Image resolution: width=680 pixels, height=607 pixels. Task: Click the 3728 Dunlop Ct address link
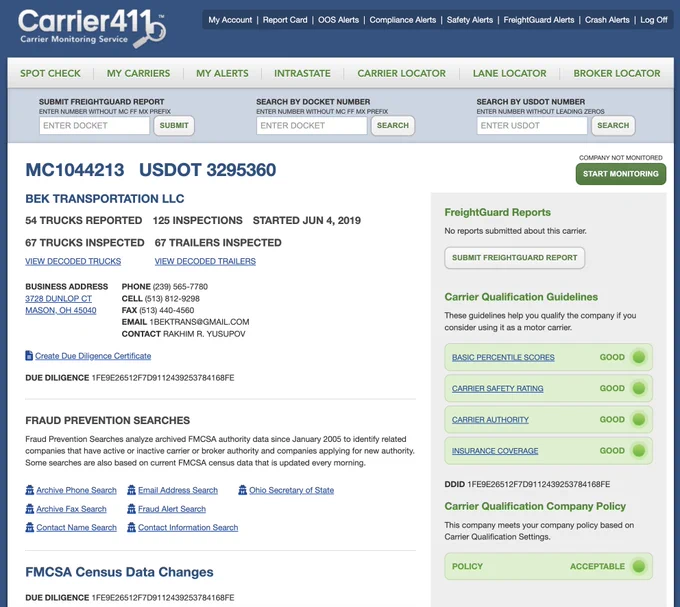coord(59,299)
